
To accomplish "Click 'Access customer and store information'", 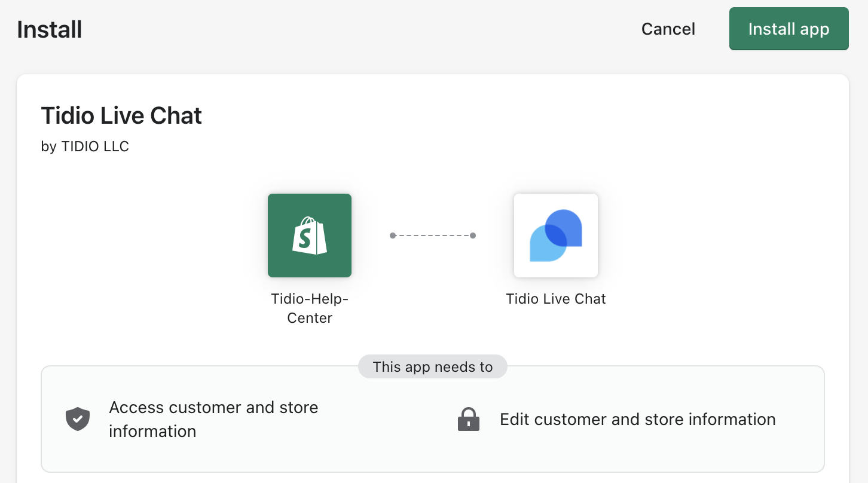I will pos(213,419).
